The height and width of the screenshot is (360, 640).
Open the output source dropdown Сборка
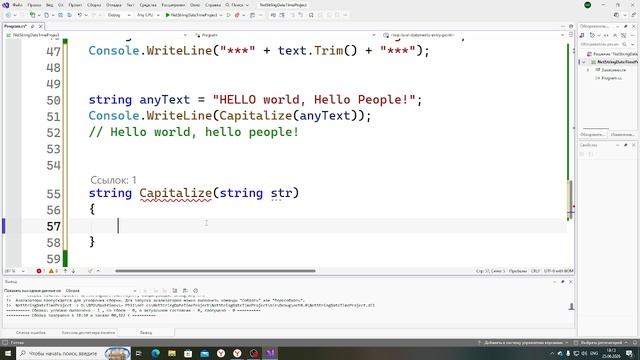tap(101, 291)
